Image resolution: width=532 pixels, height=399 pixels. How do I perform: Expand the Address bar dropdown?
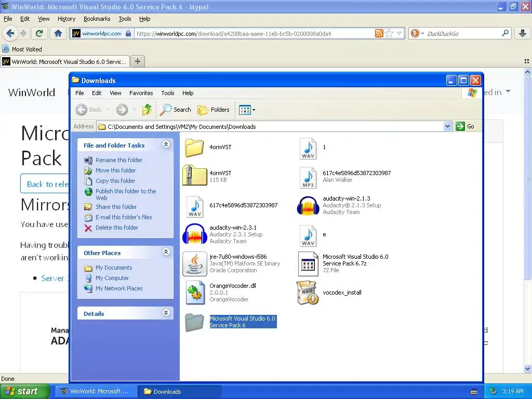447,127
